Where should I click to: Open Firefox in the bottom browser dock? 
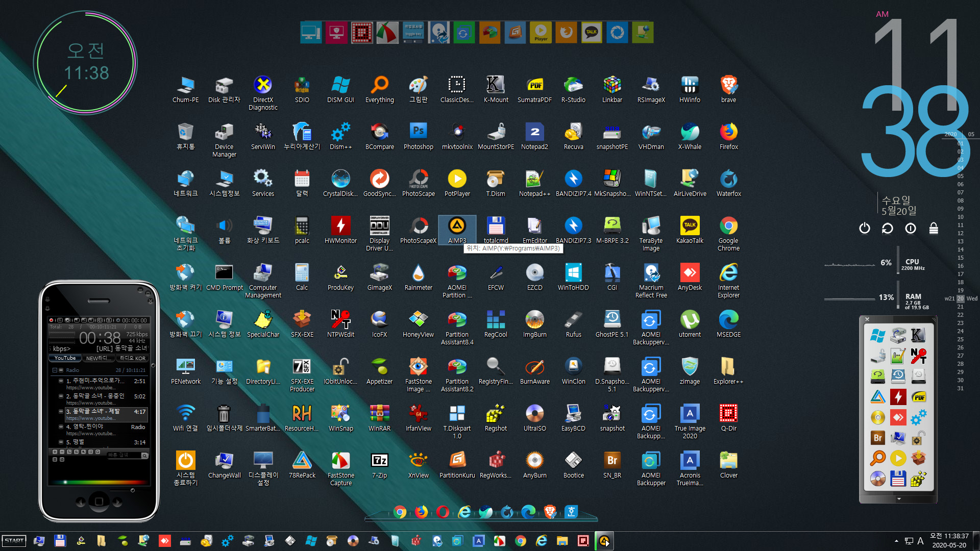coord(421,511)
